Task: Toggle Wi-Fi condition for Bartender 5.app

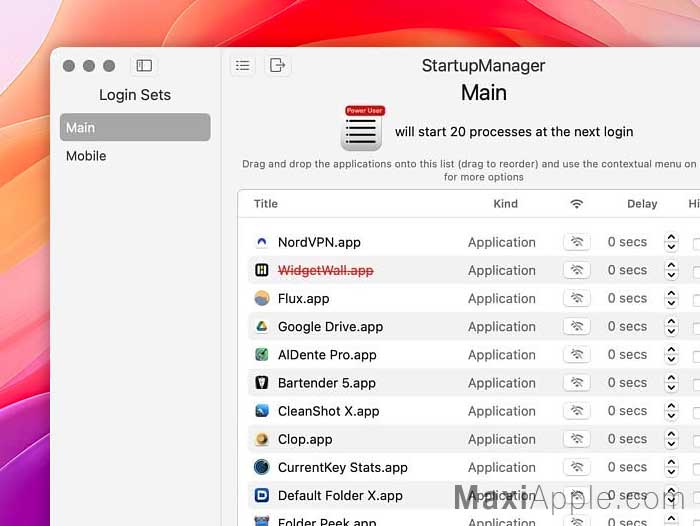Action: (x=577, y=382)
